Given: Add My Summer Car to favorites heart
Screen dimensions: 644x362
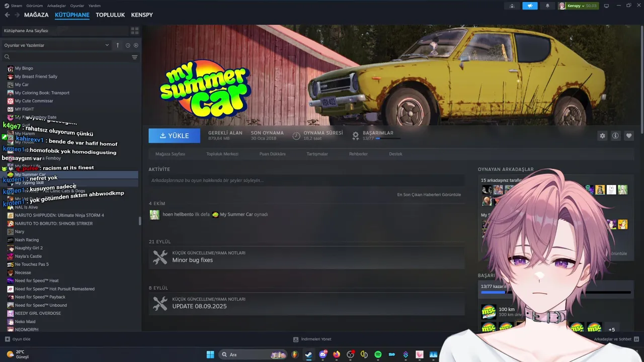Looking at the screenshot, I should point(628,136).
